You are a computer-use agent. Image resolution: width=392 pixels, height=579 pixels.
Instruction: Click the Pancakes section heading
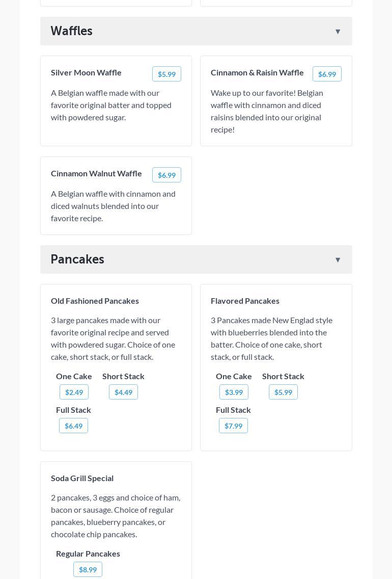click(x=77, y=259)
